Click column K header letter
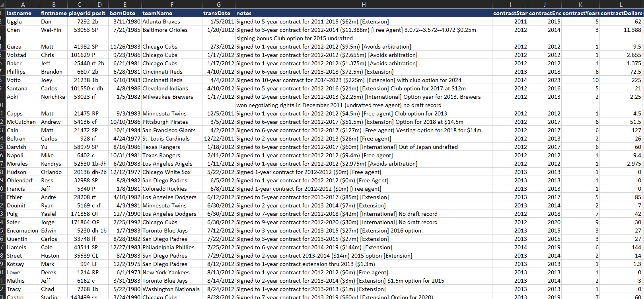The image size is (644, 299). click(580, 4)
